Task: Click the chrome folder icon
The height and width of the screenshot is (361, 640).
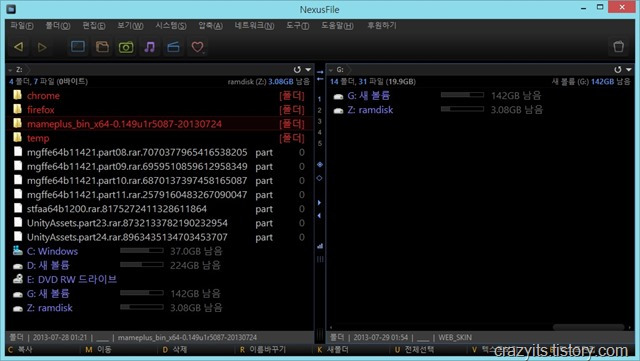Action: (x=17, y=95)
